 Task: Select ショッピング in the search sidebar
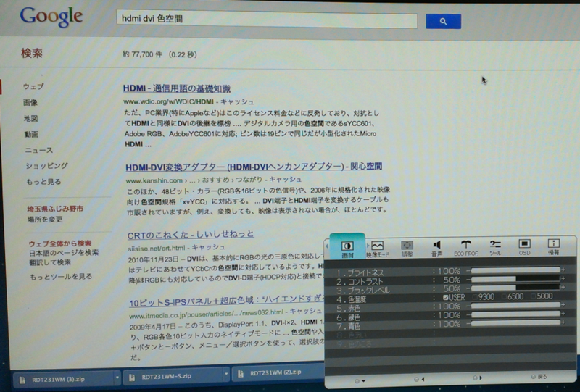click(46, 166)
